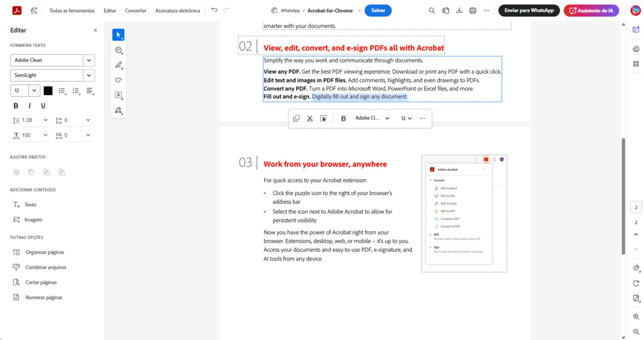Viewport: 644px width, 340px height.
Task: Open the page thumbnails grid icon
Action: click(636, 64)
